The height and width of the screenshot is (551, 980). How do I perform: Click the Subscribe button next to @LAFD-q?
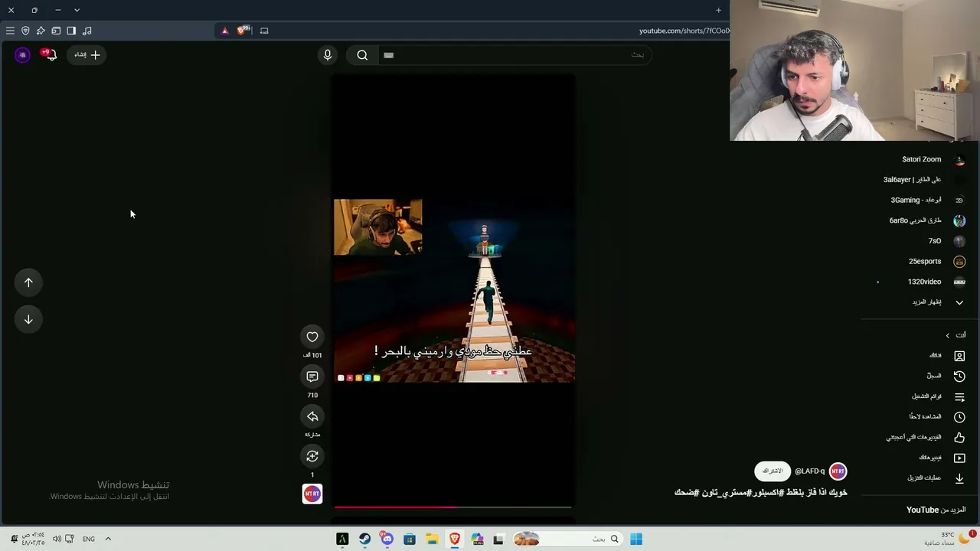click(x=773, y=471)
